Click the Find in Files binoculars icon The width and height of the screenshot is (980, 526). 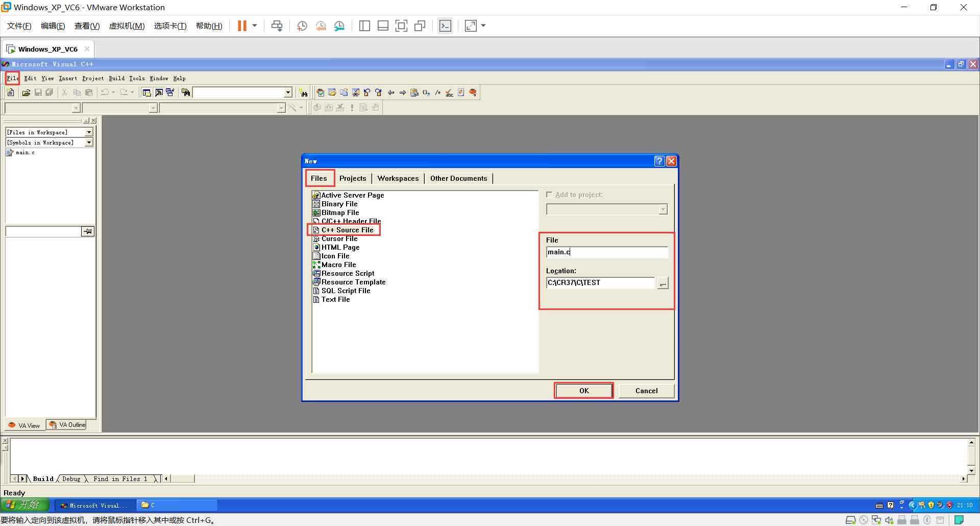[185, 92]
